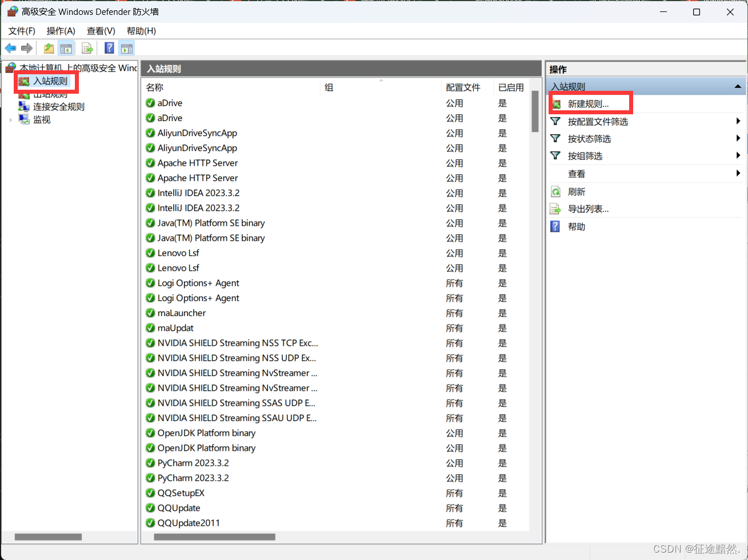Screen dimensions: 748x560
Task: Click the Up One Level folder icon
Action: [49, 48]
